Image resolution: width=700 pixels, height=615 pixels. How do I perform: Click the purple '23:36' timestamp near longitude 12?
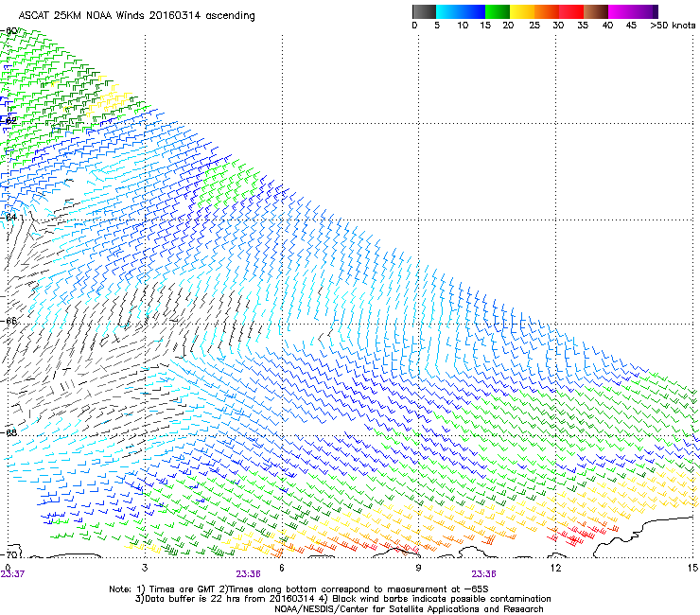[484, 574]
